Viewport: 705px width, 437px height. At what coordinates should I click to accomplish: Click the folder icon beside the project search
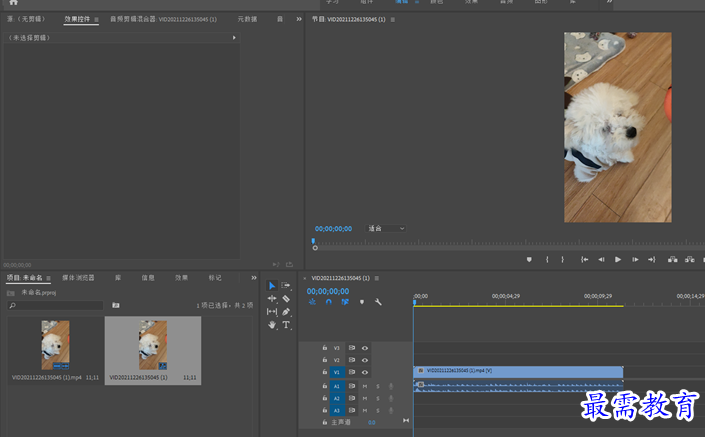tap(116, 305)
